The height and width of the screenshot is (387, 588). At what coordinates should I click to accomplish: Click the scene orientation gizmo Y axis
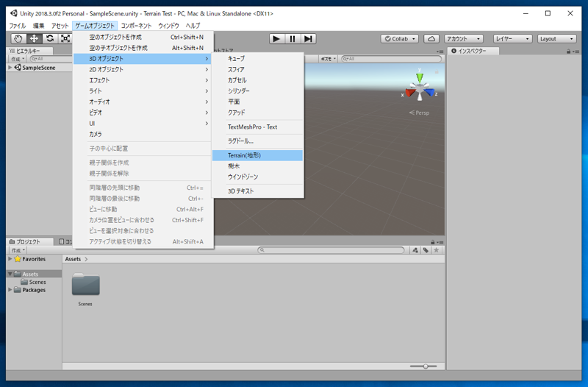pos(420,77)
